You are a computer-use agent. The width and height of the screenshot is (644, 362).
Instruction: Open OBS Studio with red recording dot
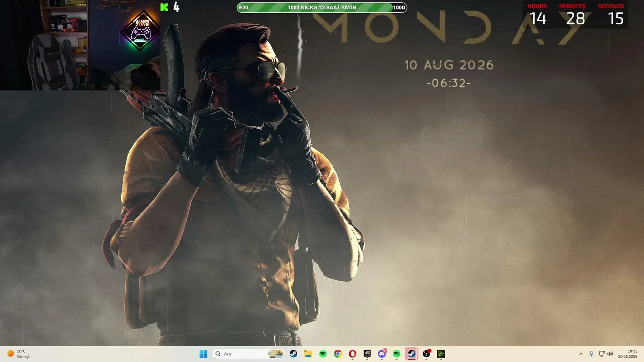click(x=427, y=354)
